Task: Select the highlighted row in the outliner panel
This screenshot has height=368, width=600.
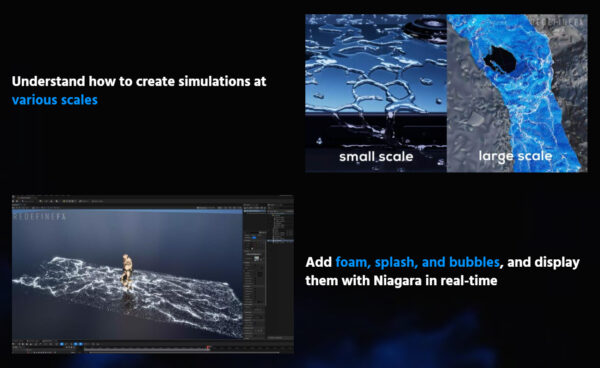Action: tap(280, 241)
